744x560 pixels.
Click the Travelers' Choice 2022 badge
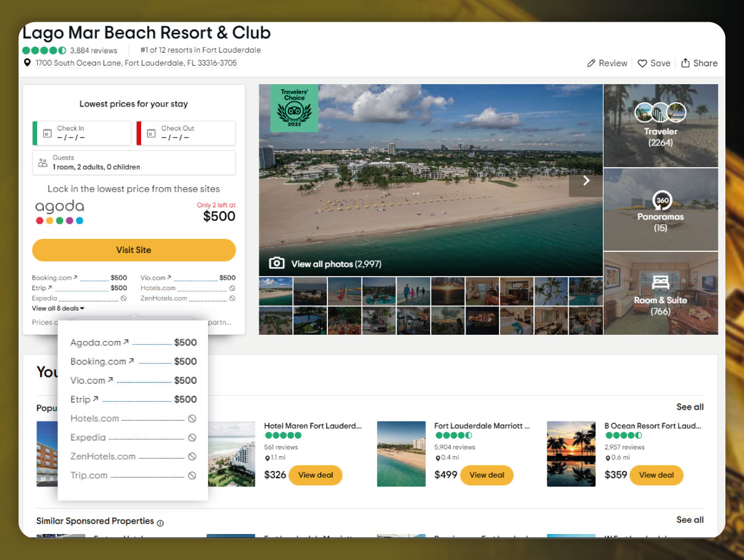(x=294, y=108)
